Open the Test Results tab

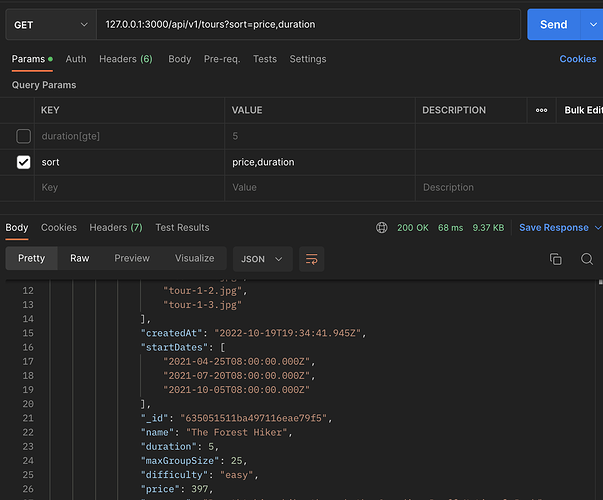pos(182,228)
